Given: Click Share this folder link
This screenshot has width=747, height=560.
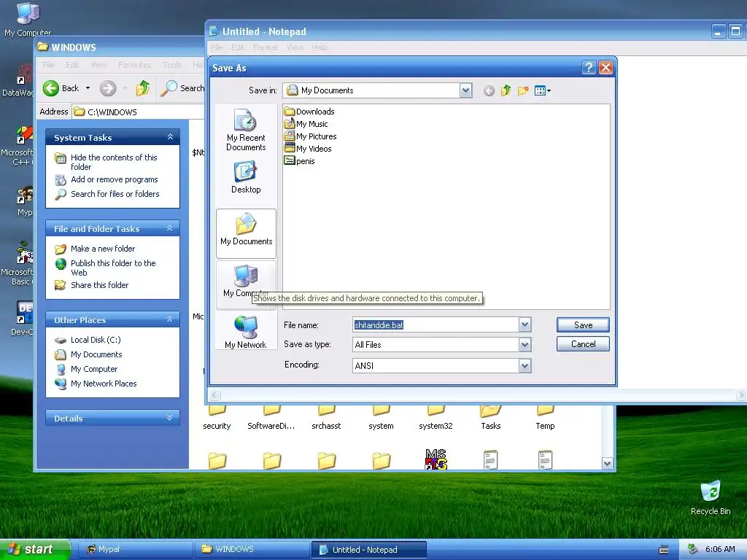Looking at the screenshot, I should (x=99, y=285).
